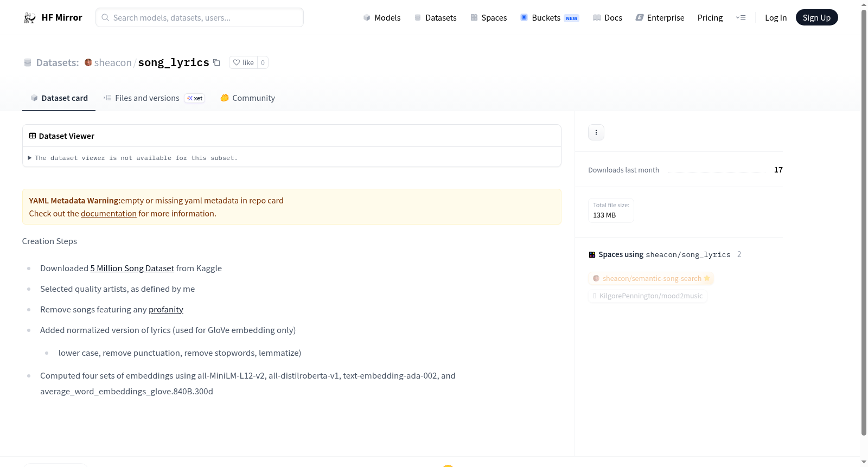Click the Log In link
The height and width of the screenshot is (467, 868).
pos(776,18)
